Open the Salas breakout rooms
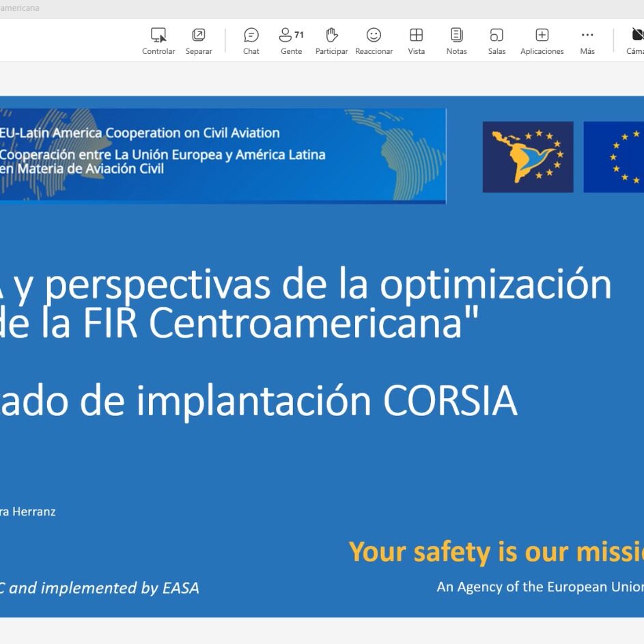This screenshot has width=644, height=644. click(496, 36)
